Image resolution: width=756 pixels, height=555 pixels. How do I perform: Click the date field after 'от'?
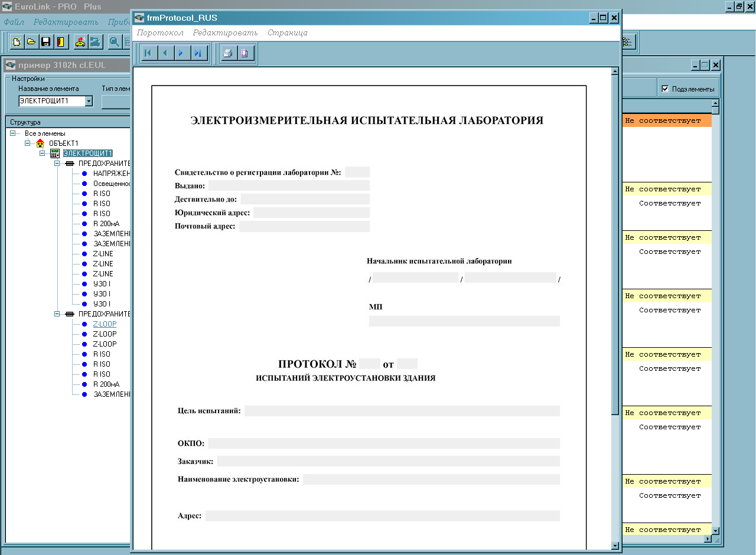click(x=407, y=364)
